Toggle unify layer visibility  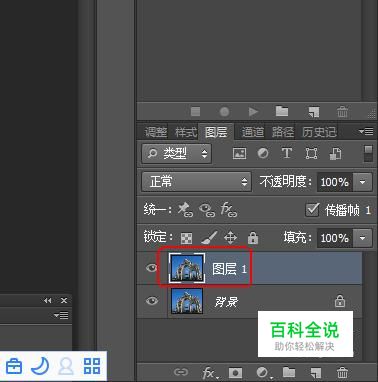[x=207, y=210]
